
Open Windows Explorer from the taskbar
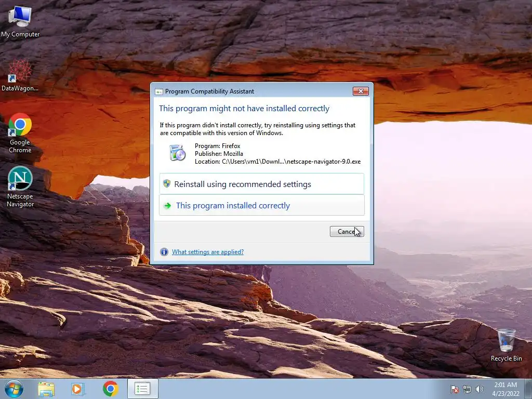click(46, 389)
